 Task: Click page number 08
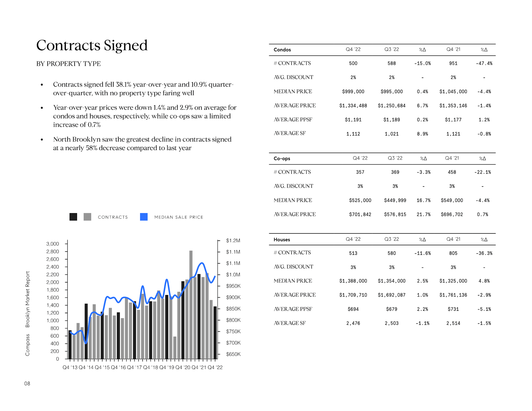27,384
